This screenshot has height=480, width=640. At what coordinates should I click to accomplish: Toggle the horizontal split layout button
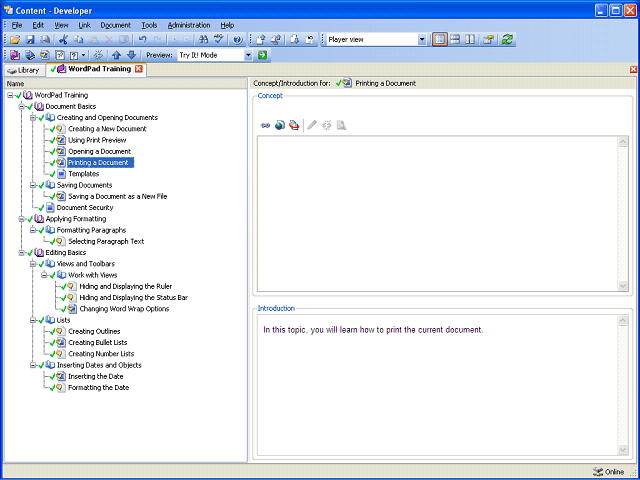pos(455,40)
